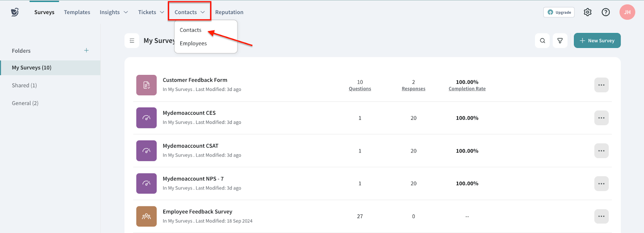Click the Upgrade button
Viewport: 644px width, 233px height.
(x=559, y=12)
